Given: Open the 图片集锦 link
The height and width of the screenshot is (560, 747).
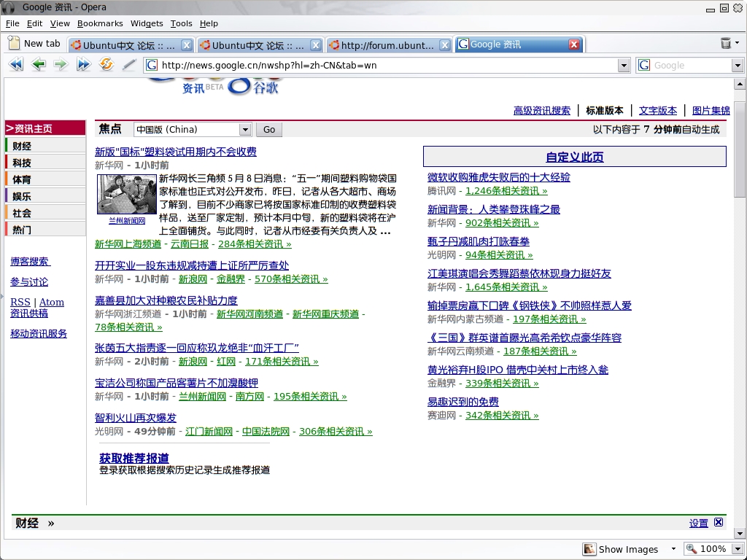Looking at the screenshot, I should tap(711, 111).
